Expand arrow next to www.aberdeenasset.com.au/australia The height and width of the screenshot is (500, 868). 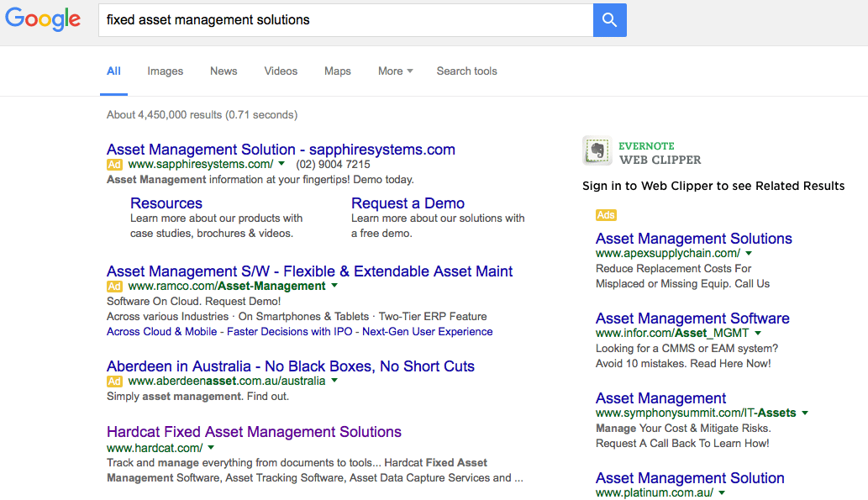pyautogui.click(x=334, y=381)
